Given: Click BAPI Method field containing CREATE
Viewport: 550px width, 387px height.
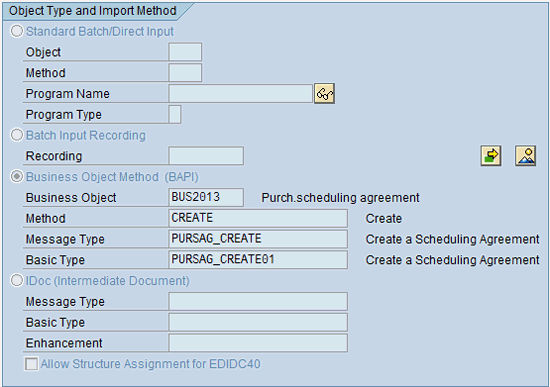Looking at the screenshot, I should (x=258, y=218).
